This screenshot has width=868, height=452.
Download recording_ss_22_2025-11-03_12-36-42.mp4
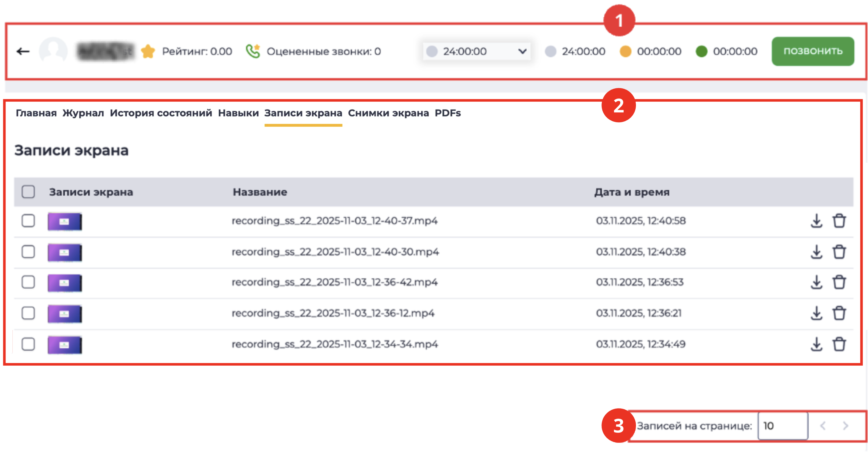coord(816,282)
